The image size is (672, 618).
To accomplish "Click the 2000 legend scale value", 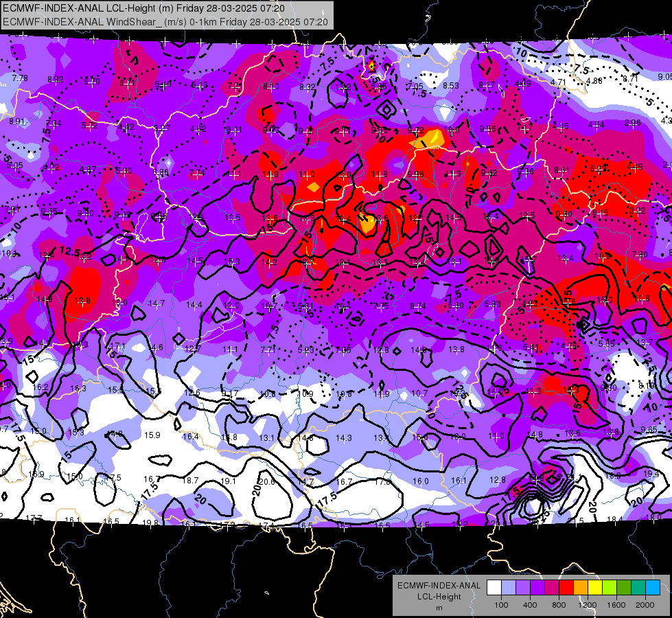I will pyautogui.click(x=645, y=605).
